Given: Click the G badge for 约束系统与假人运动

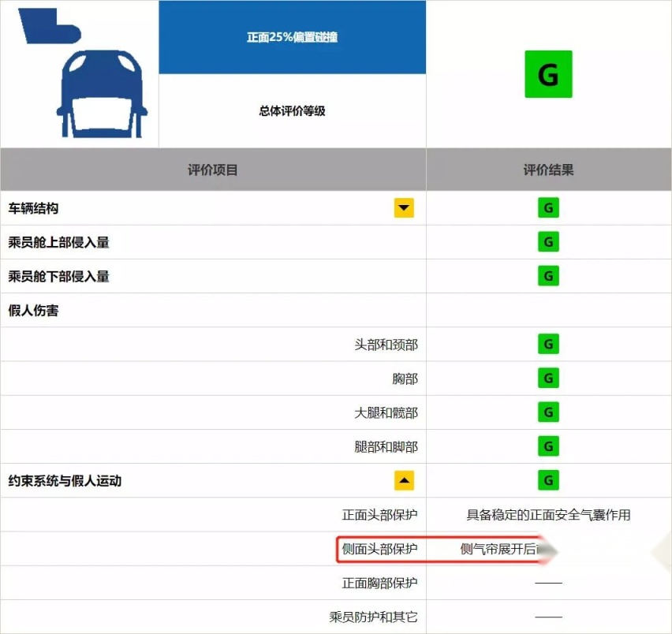Looking at the screenshot, I should 548,480.
